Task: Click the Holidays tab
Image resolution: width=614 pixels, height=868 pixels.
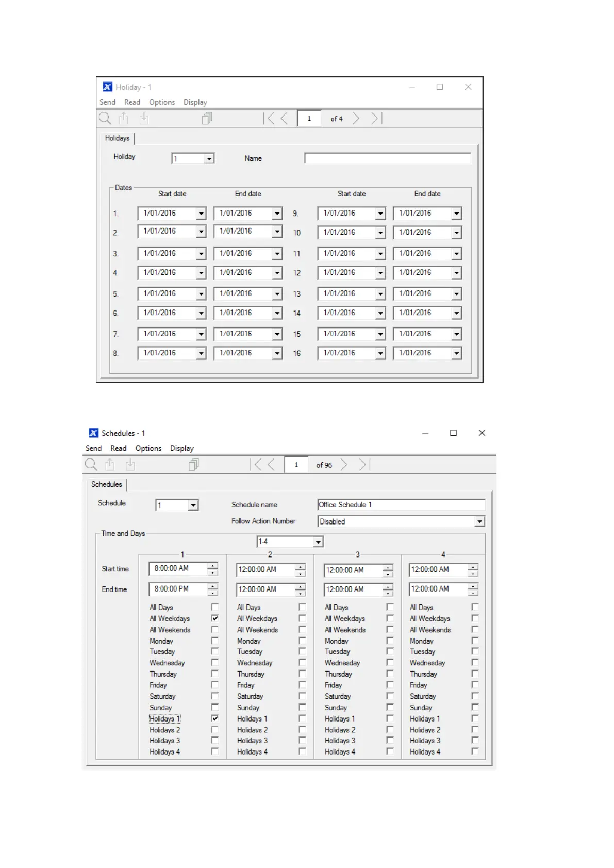Action: pos(117,138)
